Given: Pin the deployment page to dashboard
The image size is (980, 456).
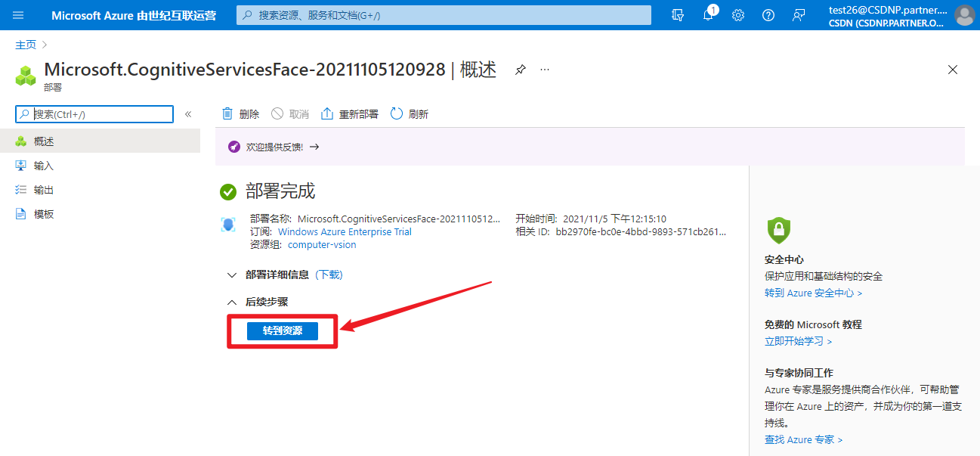Looking at the screenshot, I should tap(520, 70).
